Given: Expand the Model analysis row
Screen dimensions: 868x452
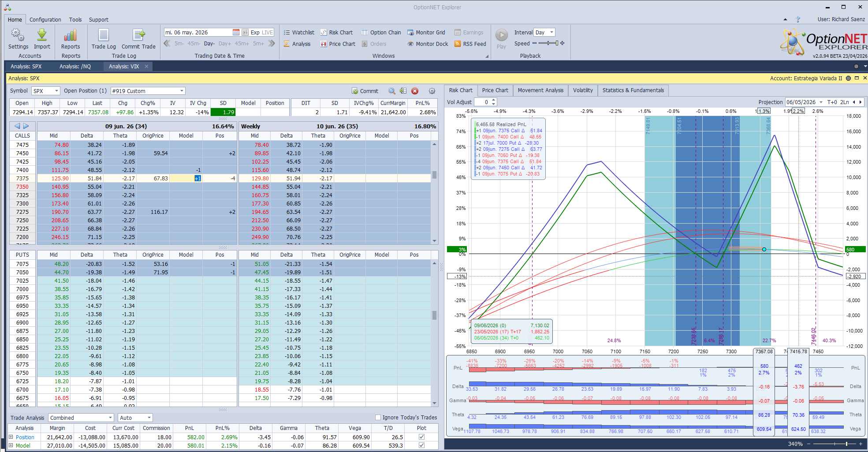Looking at the screenshot, I should pos(11,445).
